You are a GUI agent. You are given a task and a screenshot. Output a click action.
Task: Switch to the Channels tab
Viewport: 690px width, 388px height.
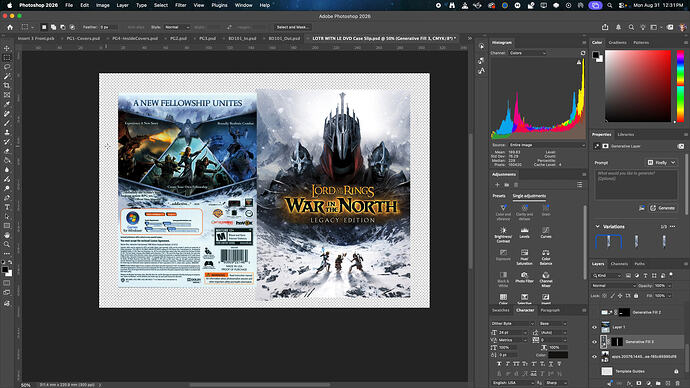click(619, 264)
